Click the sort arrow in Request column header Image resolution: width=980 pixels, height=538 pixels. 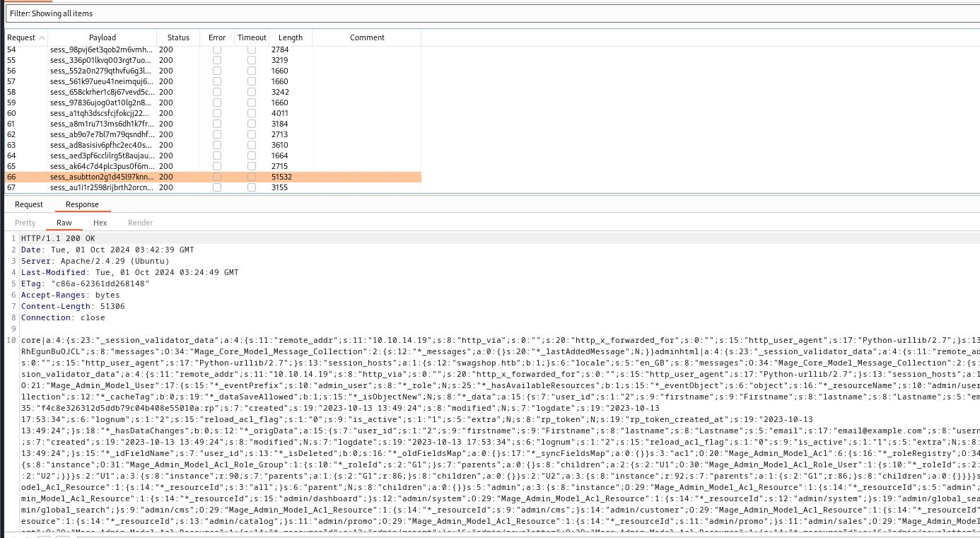pos(42,37)
